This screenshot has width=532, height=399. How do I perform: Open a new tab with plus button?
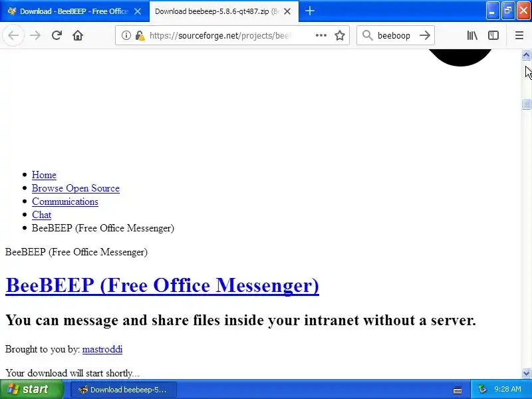point(309,11)
